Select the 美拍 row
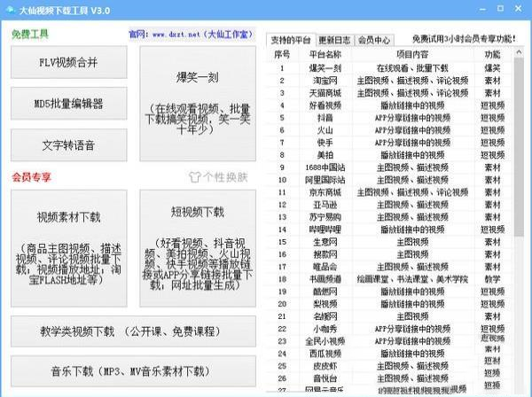 (x=389, y=155)
